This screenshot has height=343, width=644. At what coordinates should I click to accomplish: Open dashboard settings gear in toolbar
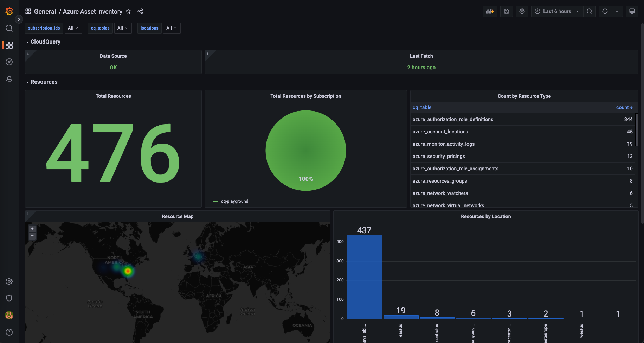pos(522,11)
